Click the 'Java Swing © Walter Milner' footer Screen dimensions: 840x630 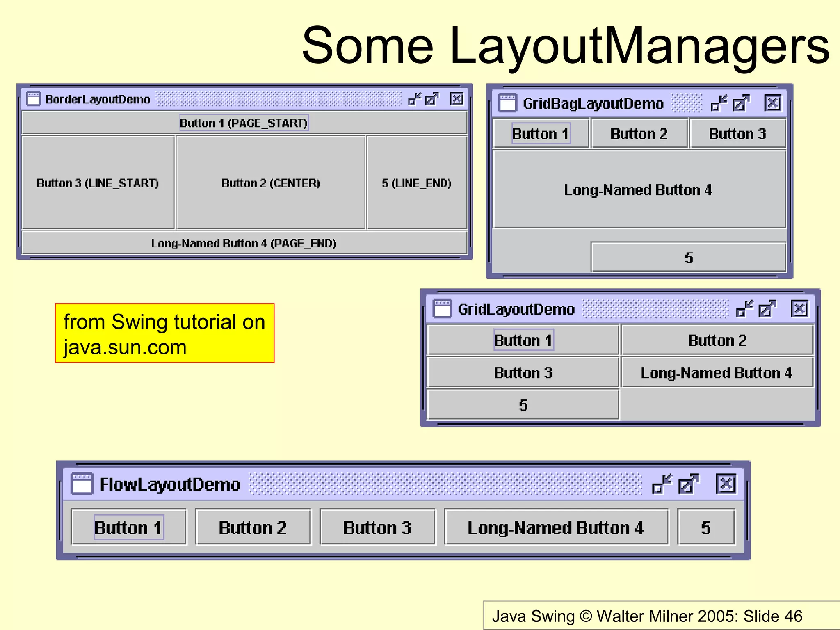(647, 615)
